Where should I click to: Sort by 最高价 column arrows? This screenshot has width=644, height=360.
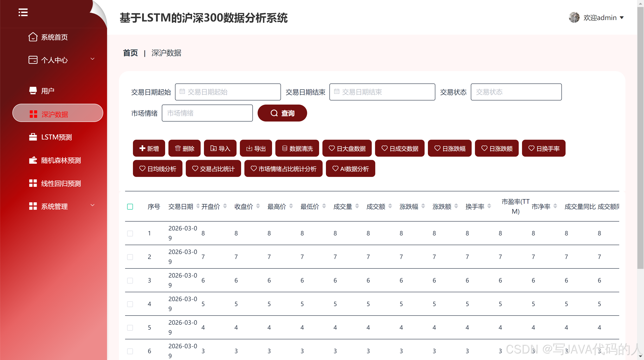(291, 206)
